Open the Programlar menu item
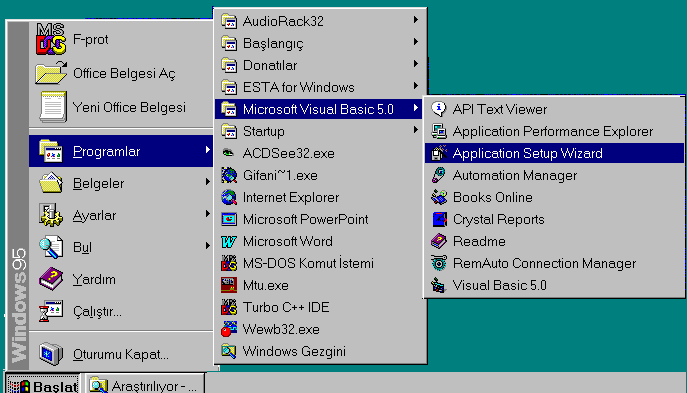Viewport: 687px width, 393px height. click(121, 151)
